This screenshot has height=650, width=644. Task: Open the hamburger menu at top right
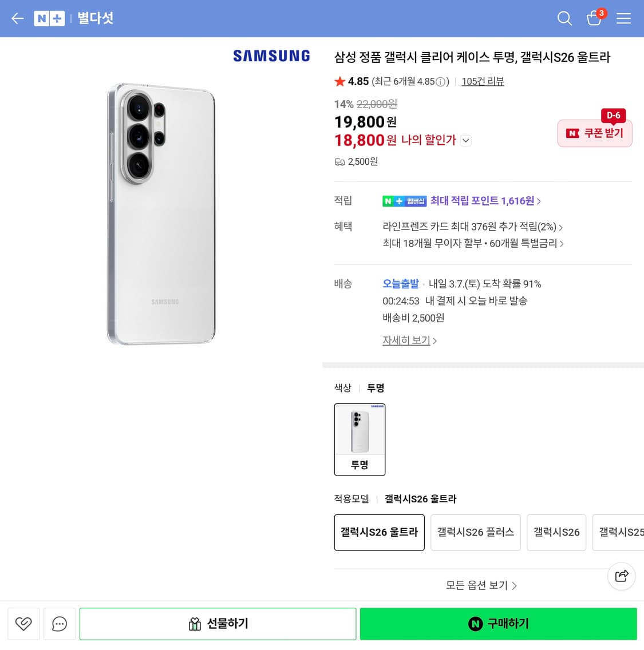click(624, 18)
